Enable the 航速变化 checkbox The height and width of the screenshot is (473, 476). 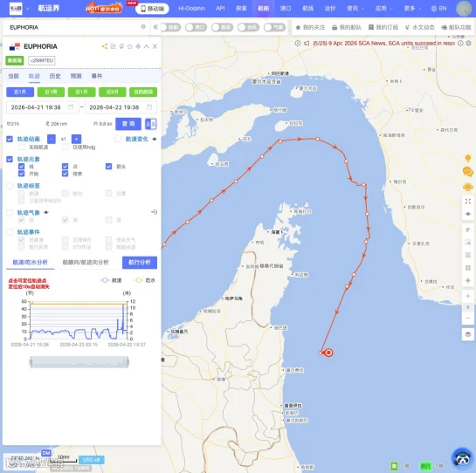click(x=118, y=139)
